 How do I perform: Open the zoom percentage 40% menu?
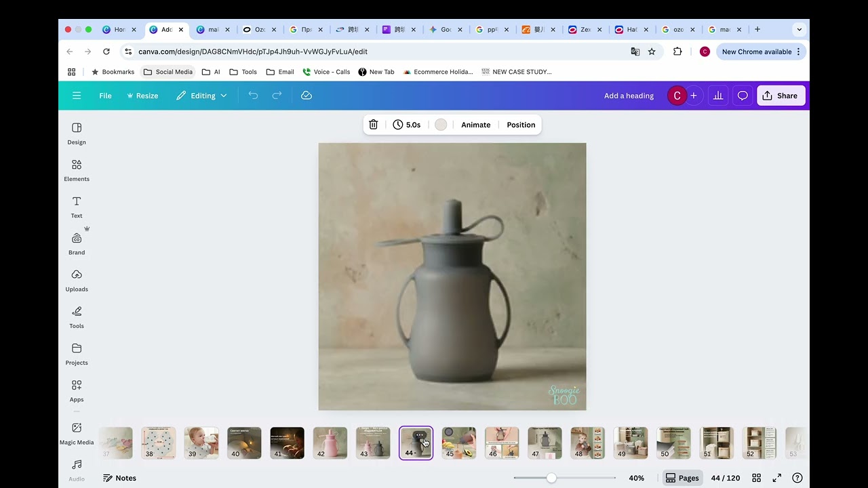point(636,478)
